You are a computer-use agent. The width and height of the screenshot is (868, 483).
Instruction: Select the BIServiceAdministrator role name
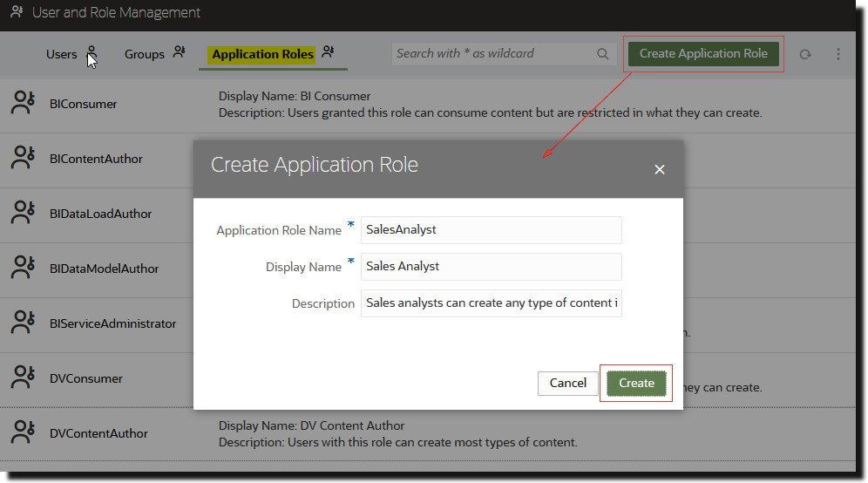click(113, 323)
